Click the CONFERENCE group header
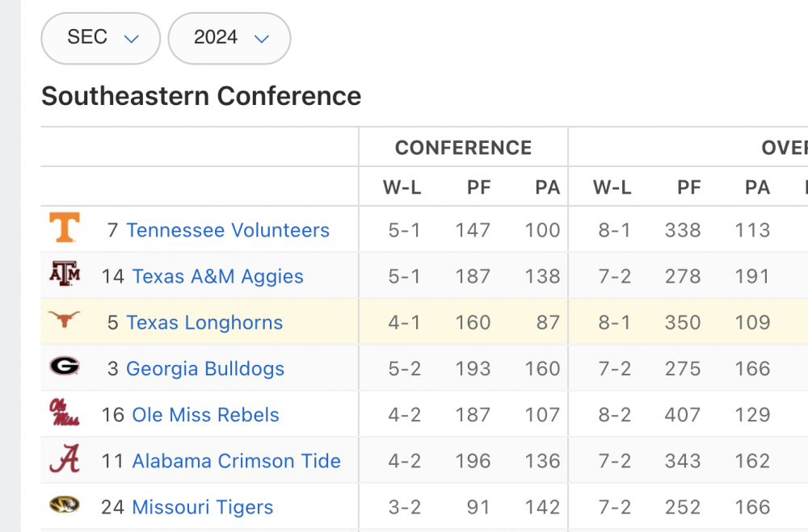The height and width of the screenshot is (532, 808). tap(463, 148)
